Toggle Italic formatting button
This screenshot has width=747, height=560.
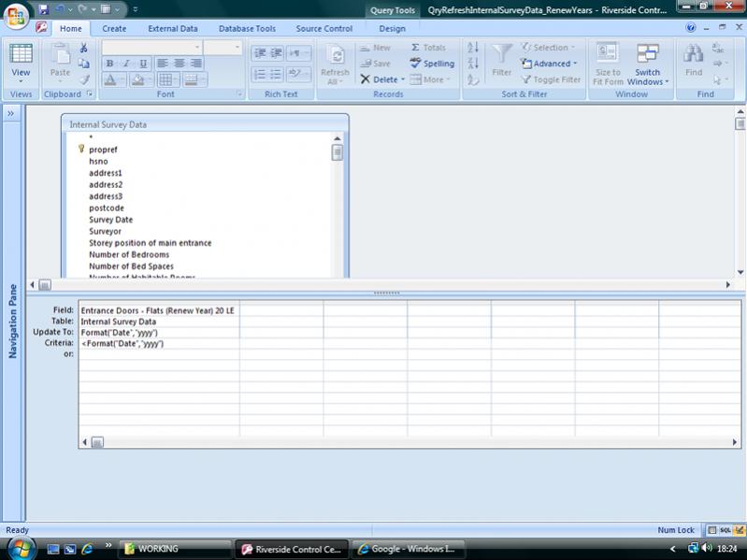click(x=126, y=64)
